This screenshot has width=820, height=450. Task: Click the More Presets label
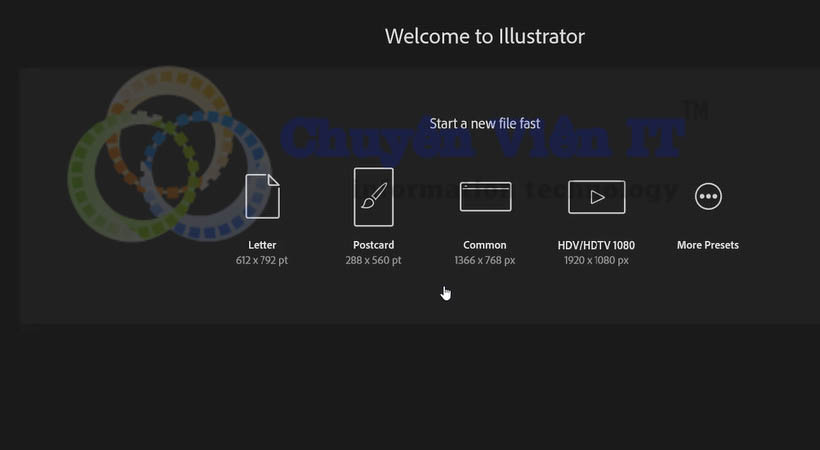point(708,245)
